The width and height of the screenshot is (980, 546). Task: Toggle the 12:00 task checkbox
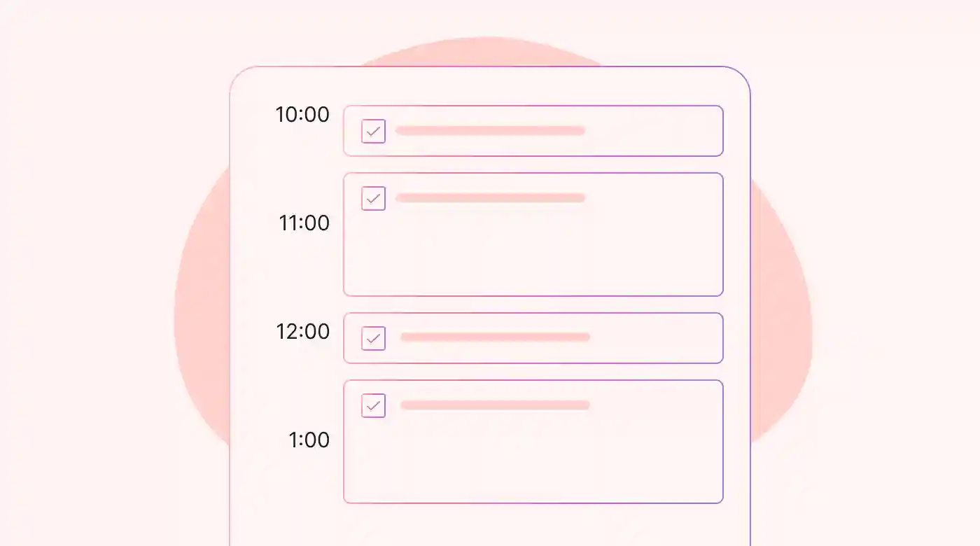[373, 338]
